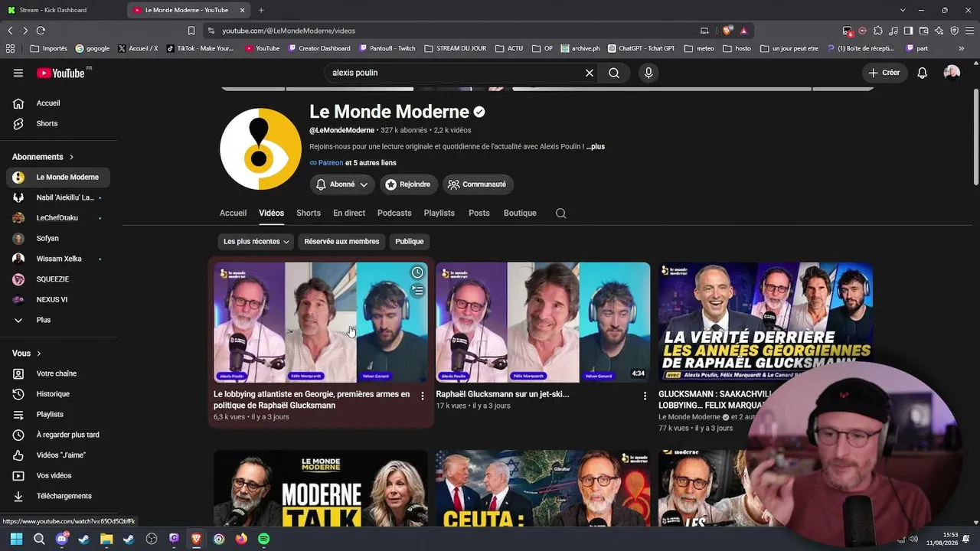This screenshot has width=980, height=551.
Task: Click the browser address bar URL
Action: 289,31
